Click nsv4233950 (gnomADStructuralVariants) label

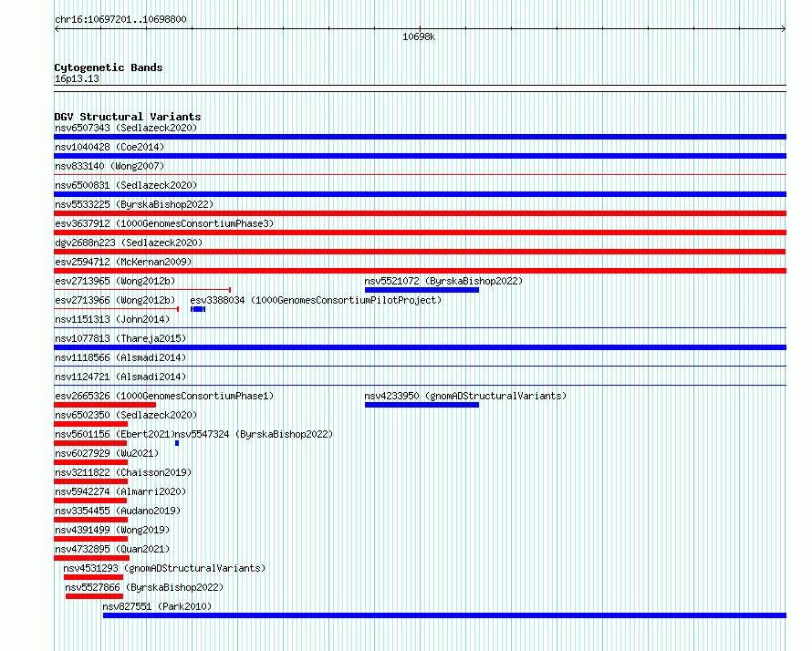point(465,396)
